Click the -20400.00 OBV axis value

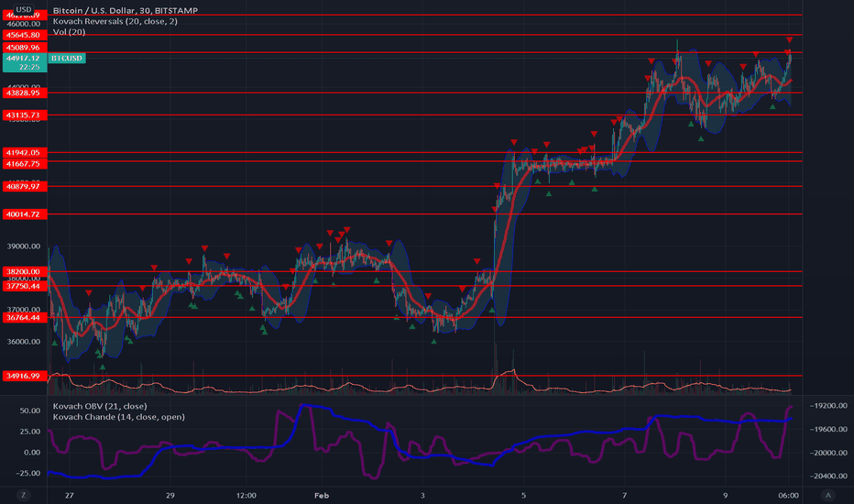click(828, 476)
